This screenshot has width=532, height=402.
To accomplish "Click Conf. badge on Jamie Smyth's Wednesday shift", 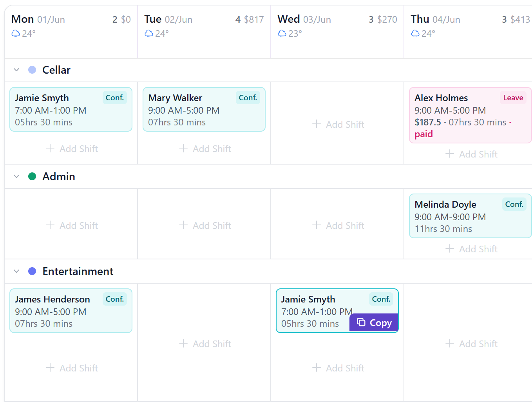I will click(381, 299).
